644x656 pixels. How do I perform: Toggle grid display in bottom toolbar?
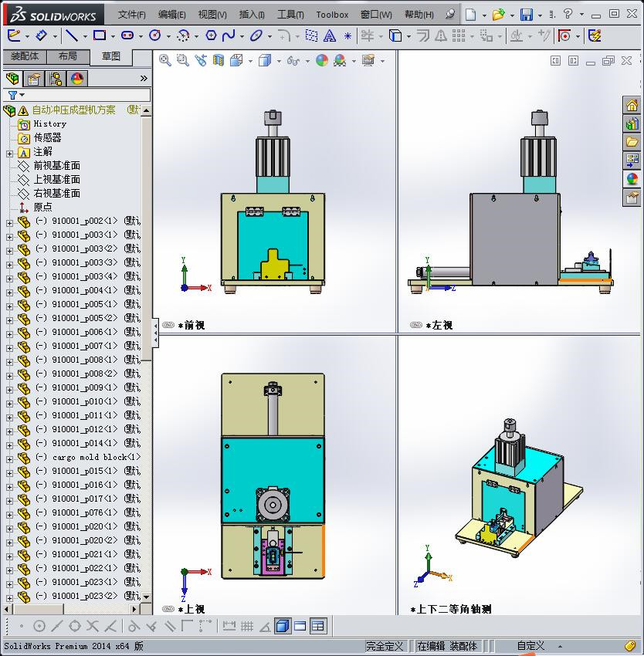point(247,626)
